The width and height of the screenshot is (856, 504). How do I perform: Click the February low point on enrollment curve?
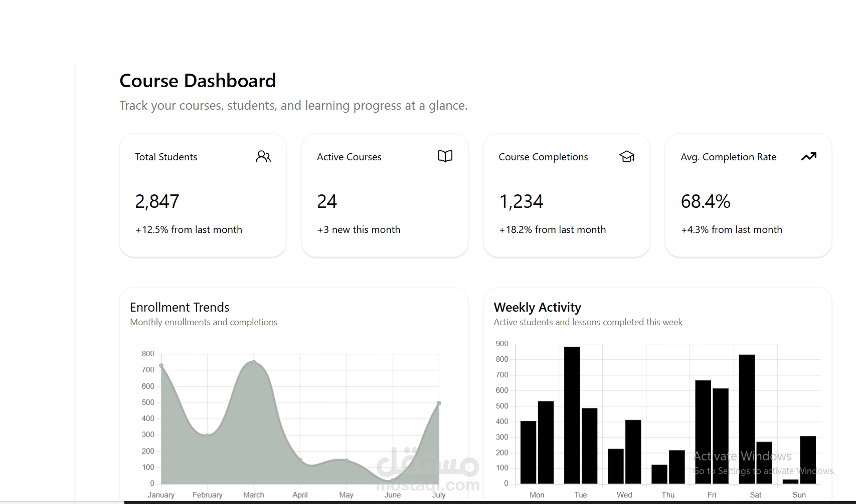coord(208,435)
